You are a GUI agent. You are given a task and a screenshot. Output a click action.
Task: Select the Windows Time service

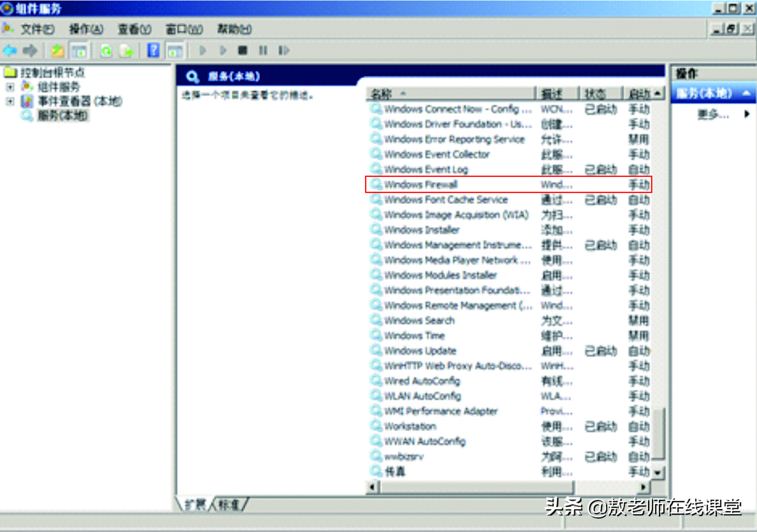508,336
